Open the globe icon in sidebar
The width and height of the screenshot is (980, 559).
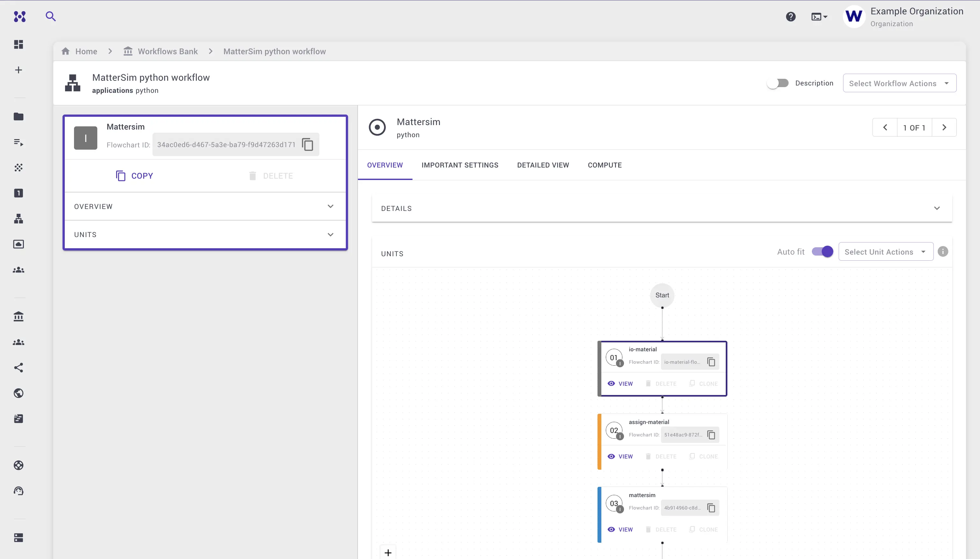19,393
